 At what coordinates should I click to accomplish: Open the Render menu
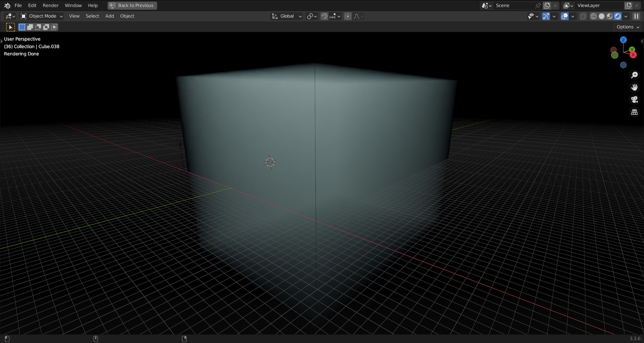(x=51, y=5)
